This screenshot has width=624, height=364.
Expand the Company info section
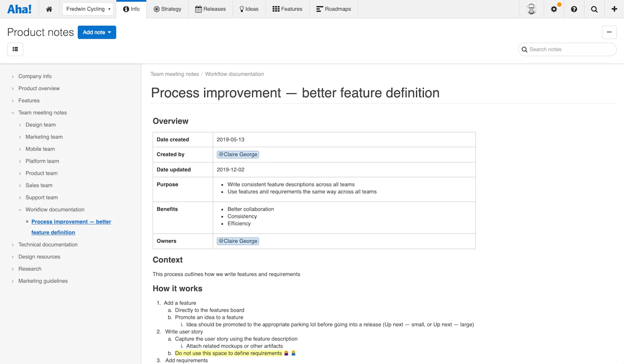tap(12, 76)
